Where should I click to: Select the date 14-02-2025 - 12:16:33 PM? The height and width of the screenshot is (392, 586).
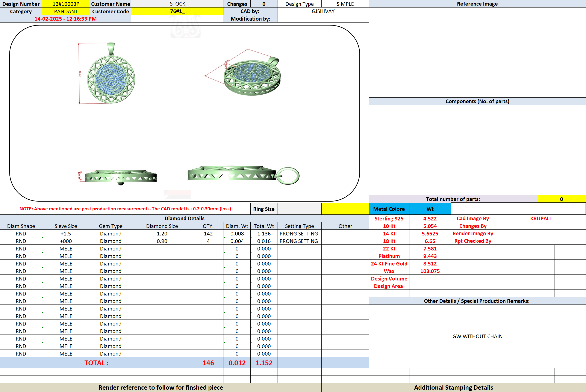[65, 19]
